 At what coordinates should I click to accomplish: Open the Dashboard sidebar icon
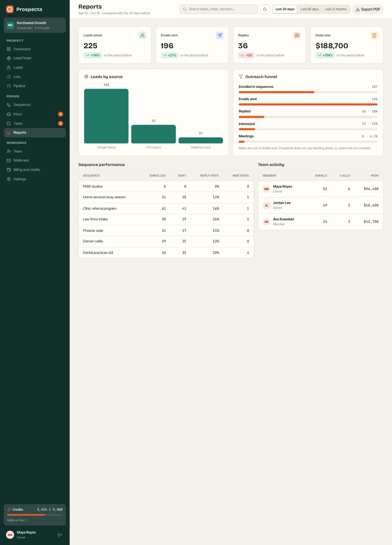9,49
